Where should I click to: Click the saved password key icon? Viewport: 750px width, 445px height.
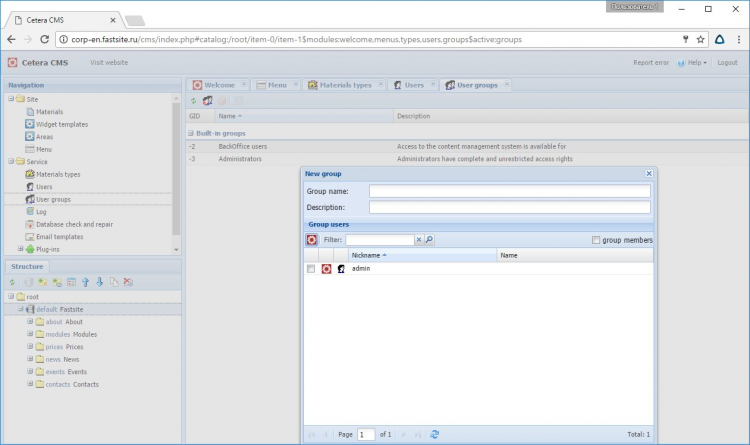point(685,40)
